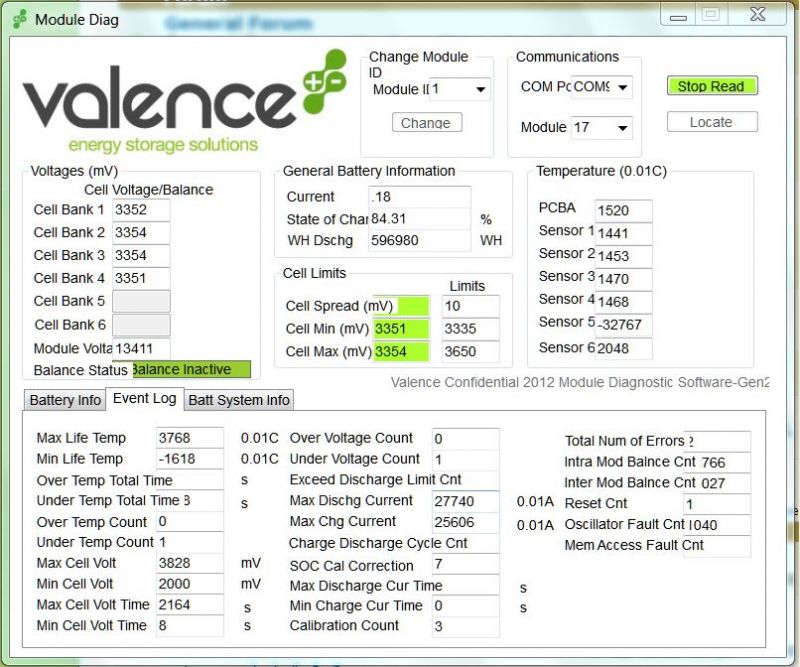
Task: Switch to the Battery Info tab
Action: click(x=65, y=400)
